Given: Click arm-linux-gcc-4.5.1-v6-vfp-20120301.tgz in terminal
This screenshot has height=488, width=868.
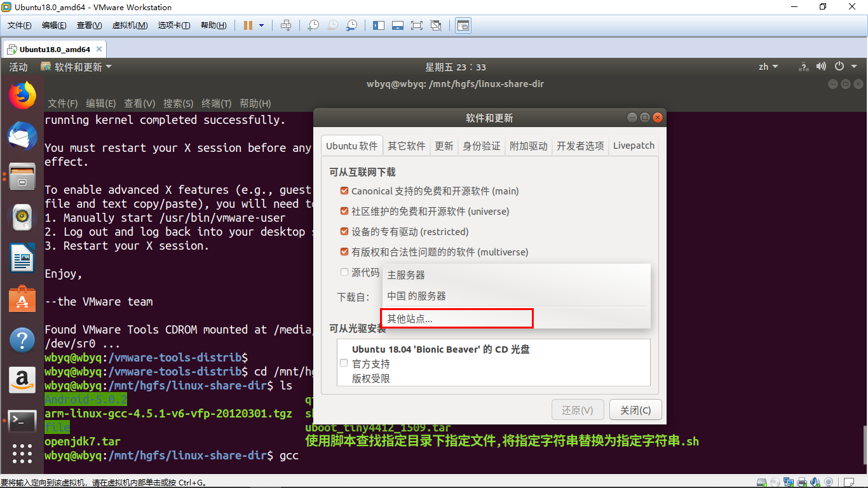Looking at the screenshot, I should tap(168, 413).
